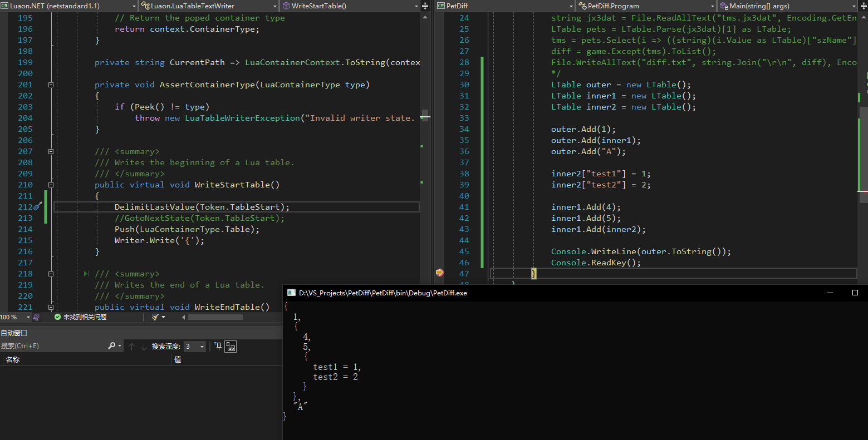Viewport: 868px width, 440px height.
Task: Click 'private void AssertContainerType' method declaration
Action: (x=232, y=85)
